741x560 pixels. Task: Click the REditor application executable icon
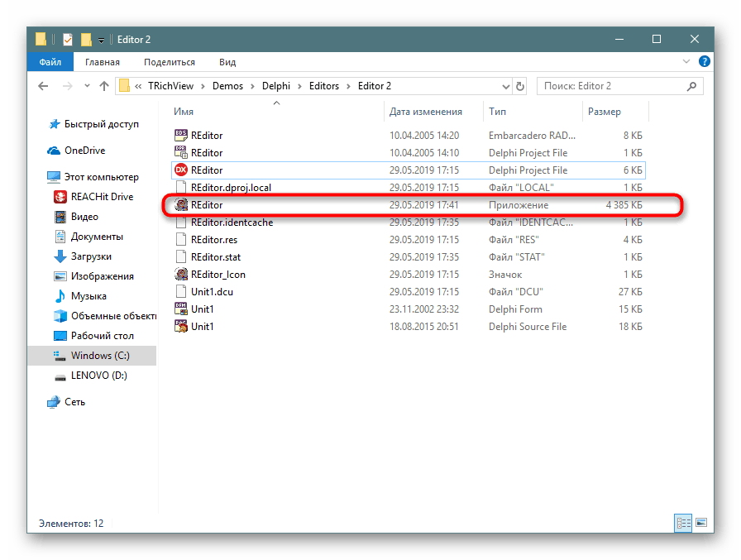pos(180,204)
